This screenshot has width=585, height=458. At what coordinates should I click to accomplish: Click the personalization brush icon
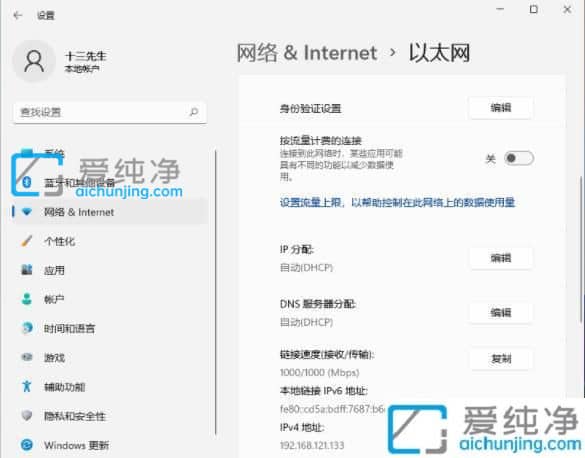pos(26,241)
